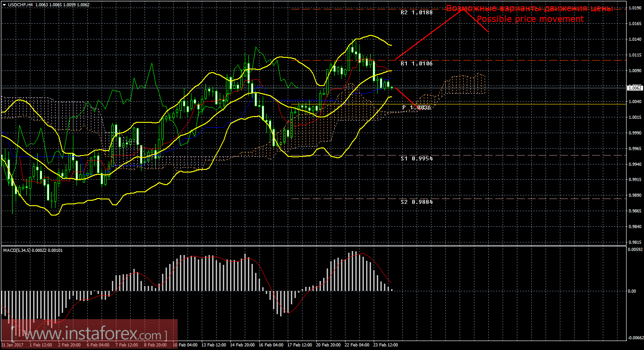Click the 0.9915 price axis value
Viewport: 644px width, 350px height.
pos(635,180)
